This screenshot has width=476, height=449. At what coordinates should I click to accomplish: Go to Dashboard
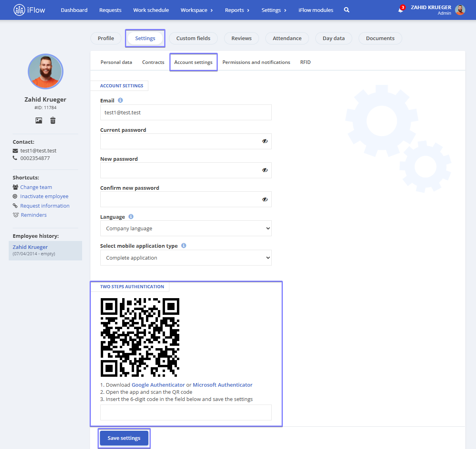coord(74,10)
